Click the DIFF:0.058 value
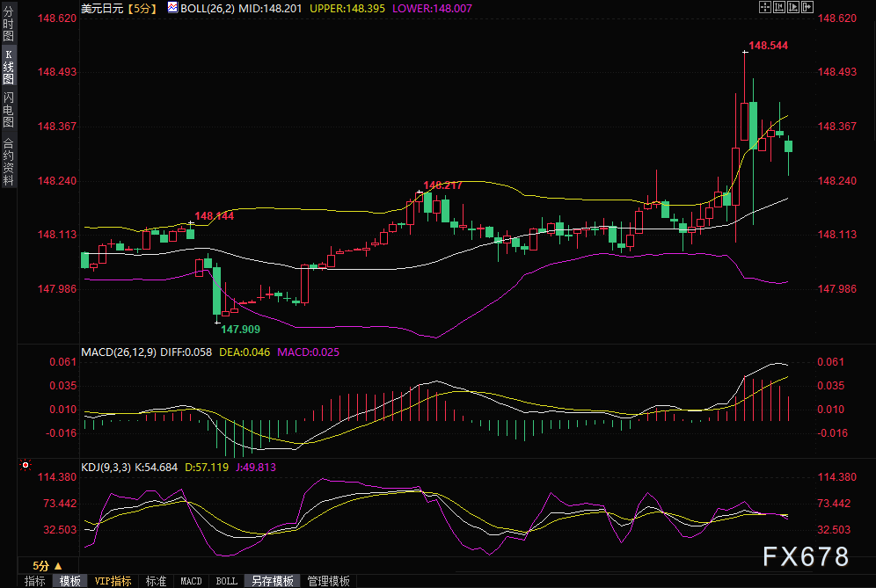Image resolution: width=876 pixels, height=588 pixels. tap(186, 352)
